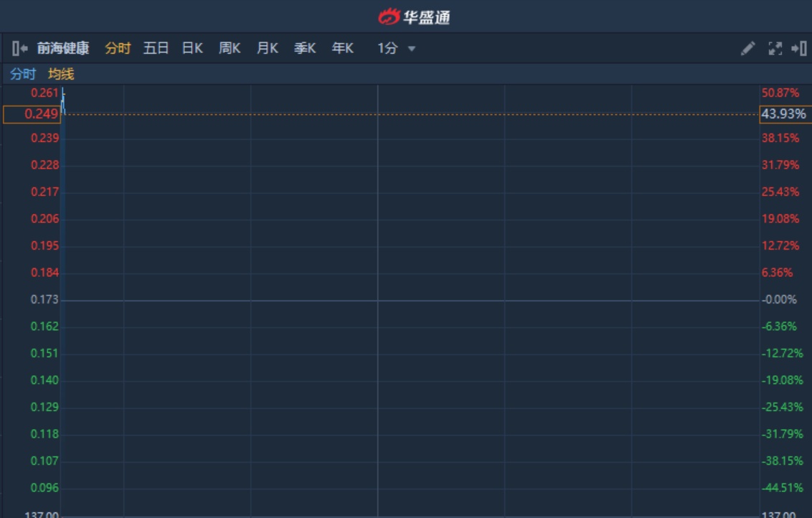The image size is (812, 518).
Task: Click the 0.228 price axis value
Action: pyautogui.click(x=45, y=165)
